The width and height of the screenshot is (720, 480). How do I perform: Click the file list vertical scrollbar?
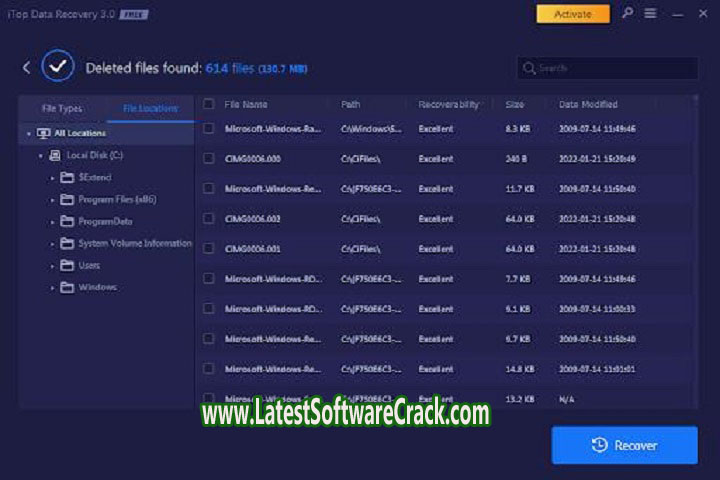[x=695, y=252]
